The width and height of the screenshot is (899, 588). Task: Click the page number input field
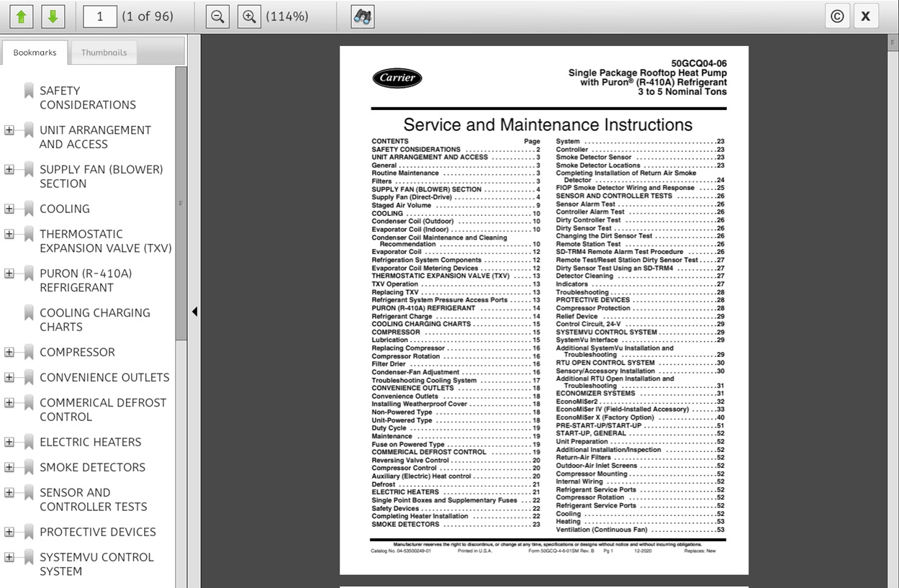point(100,17)
